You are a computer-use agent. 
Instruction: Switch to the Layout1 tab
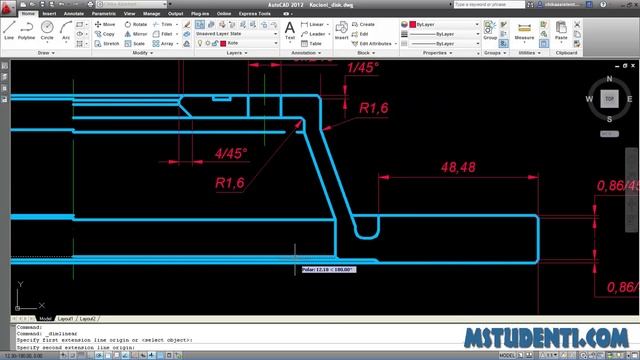tap(65, 319)
